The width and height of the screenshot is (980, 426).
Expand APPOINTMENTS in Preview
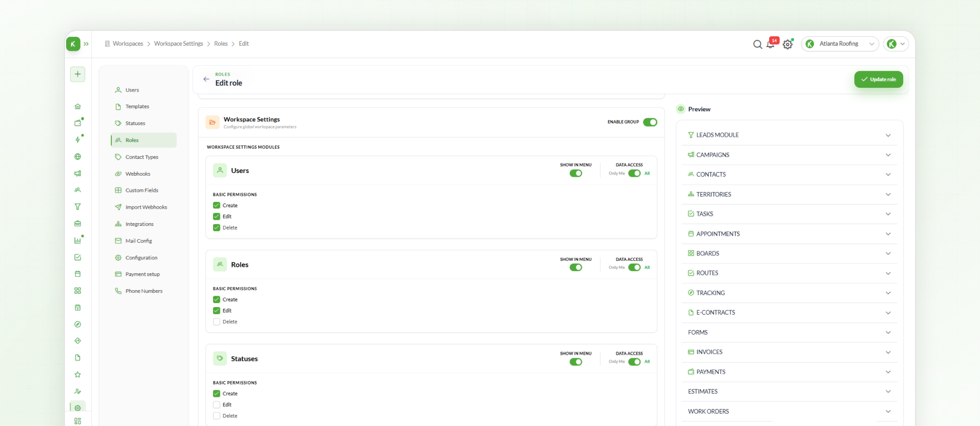[x=789, y=234]
